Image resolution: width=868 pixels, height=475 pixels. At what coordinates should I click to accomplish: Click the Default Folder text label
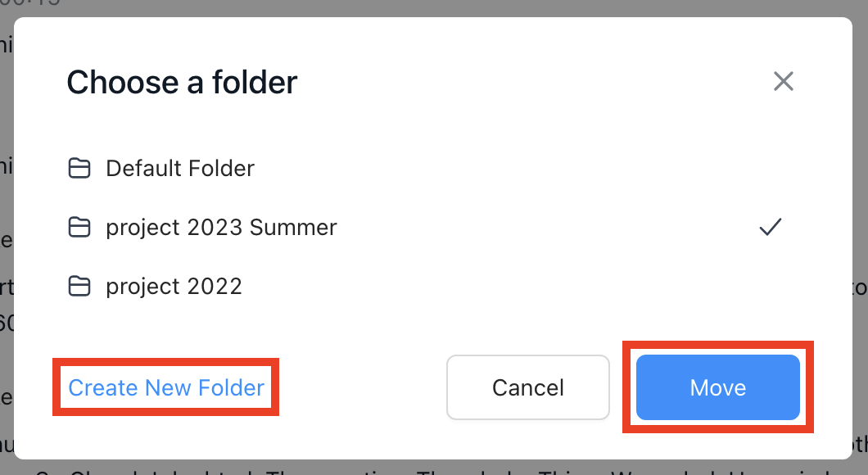(180, 169)
